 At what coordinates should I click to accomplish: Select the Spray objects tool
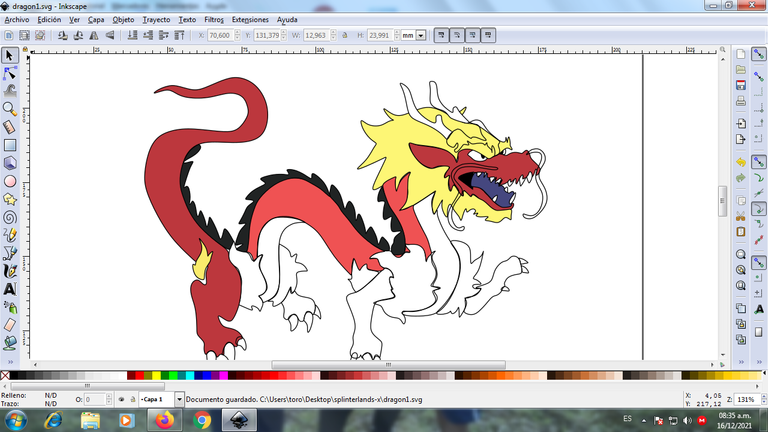(x=9, y=307)
